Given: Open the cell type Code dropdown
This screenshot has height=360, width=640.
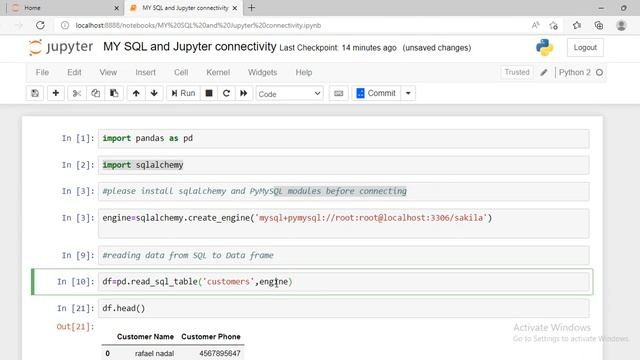Looking at the screenshot, I should coord(289,94).
